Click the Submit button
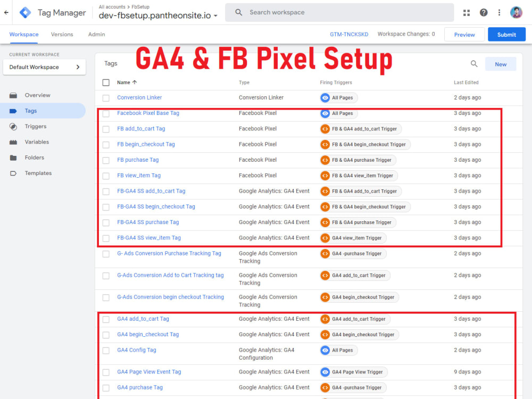The width and height of the screenshot is (532, 399). coord(506,35)
